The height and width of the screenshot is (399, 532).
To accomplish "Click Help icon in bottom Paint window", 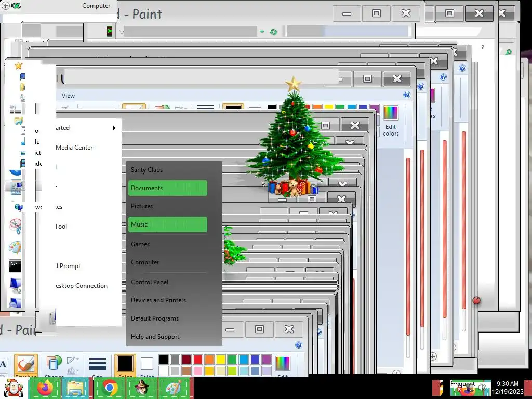I will coord(299,345).
